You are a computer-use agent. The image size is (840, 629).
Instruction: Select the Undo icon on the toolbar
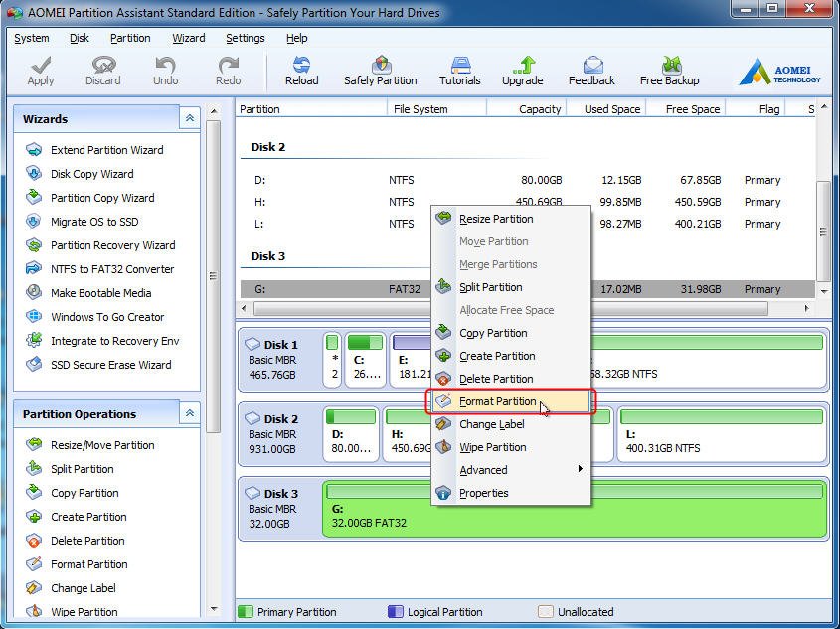(x=165, y=67)
